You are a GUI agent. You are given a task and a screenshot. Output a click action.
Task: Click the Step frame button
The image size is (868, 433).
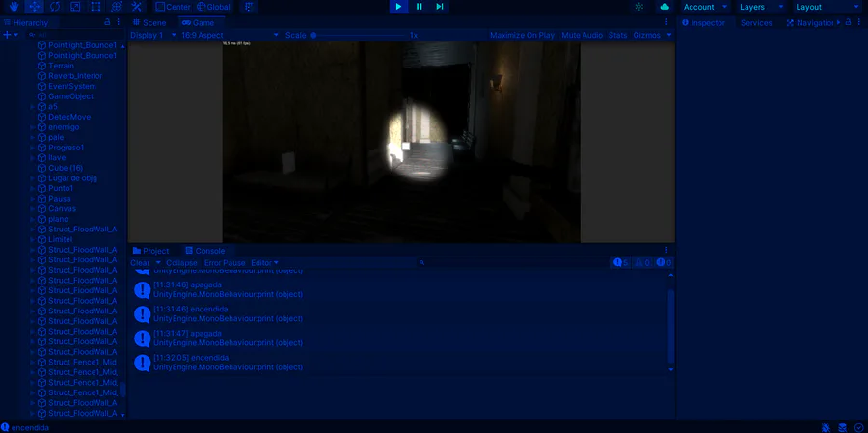(440, 7)
